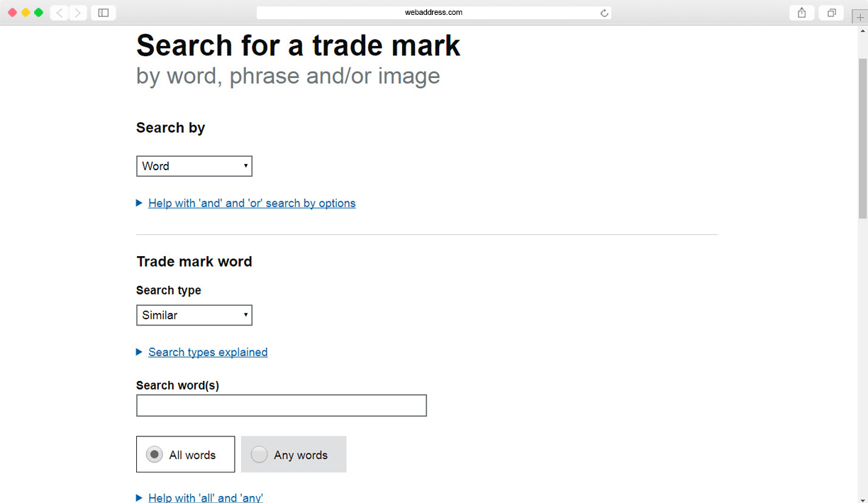Open the Share icon in toolbar
Image resolution: width=868 pixels, height=503 pixels.
click(x=802, y=13)
